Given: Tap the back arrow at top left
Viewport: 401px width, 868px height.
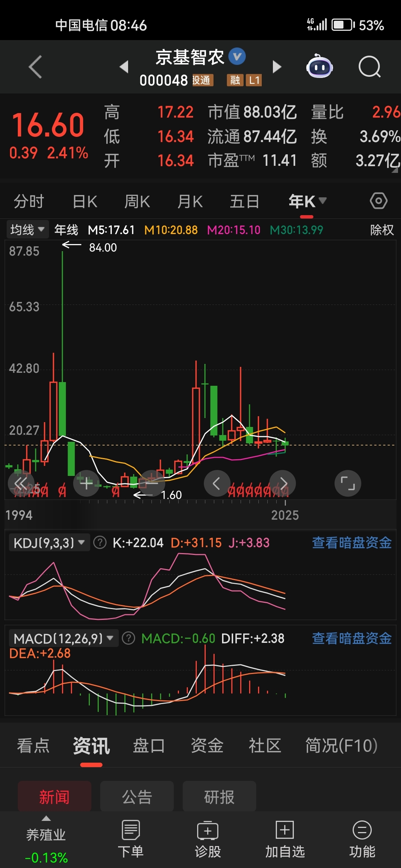Looking at the screenshot, I should 35,67.
